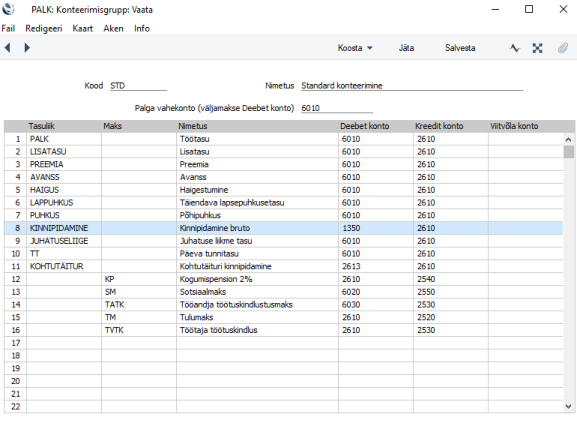Click the Kogumispension 2% cell

[258, 279]
